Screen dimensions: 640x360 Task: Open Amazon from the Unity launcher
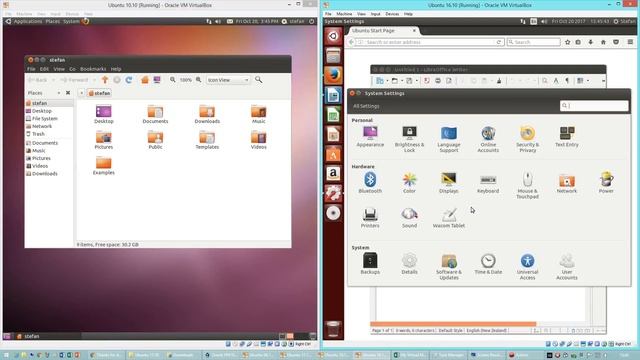point(333,173)
